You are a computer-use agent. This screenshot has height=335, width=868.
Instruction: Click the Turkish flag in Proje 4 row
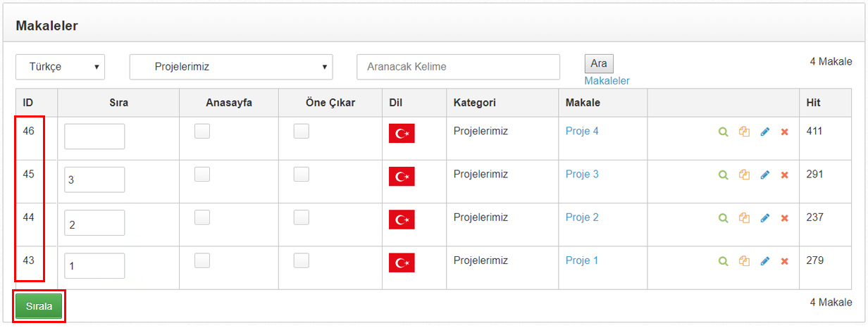(x=402, y=133)
